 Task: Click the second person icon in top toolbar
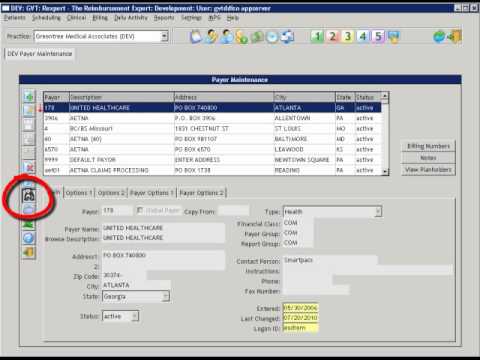[227, 36]
